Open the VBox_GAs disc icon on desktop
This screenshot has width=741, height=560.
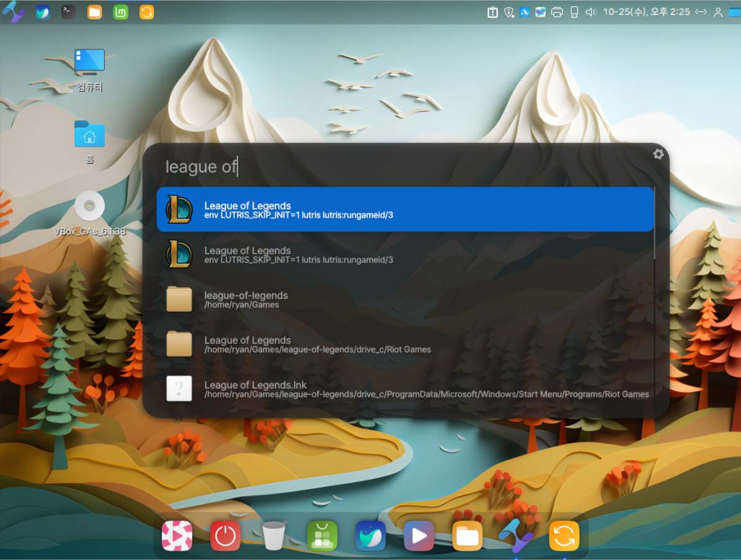coord(89,207)
